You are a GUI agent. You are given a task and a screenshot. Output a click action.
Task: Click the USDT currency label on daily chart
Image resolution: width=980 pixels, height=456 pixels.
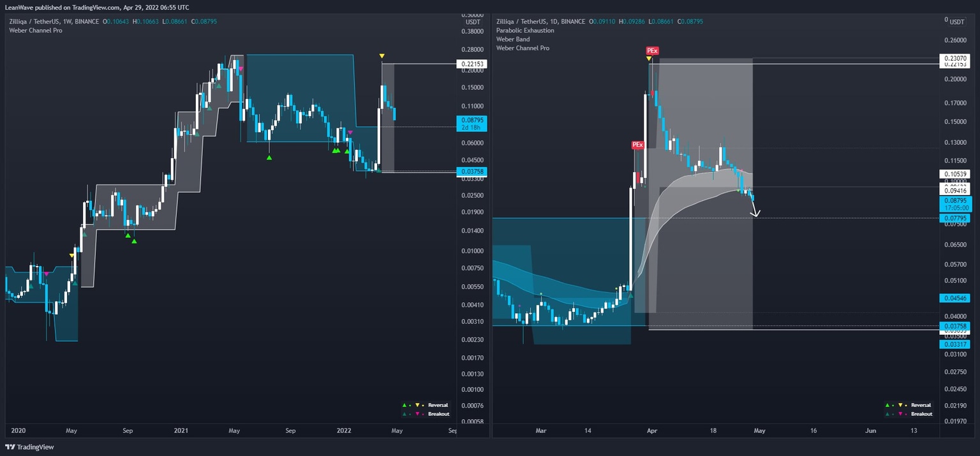click(957, 22)
